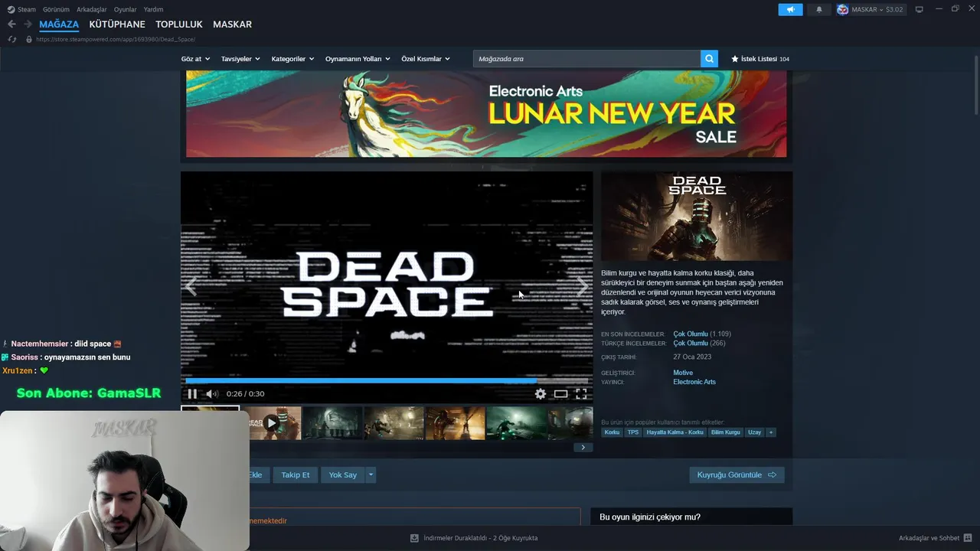Screen dimensions: 980x551
Task: Select the TPS tag
Action: (633, 432)
